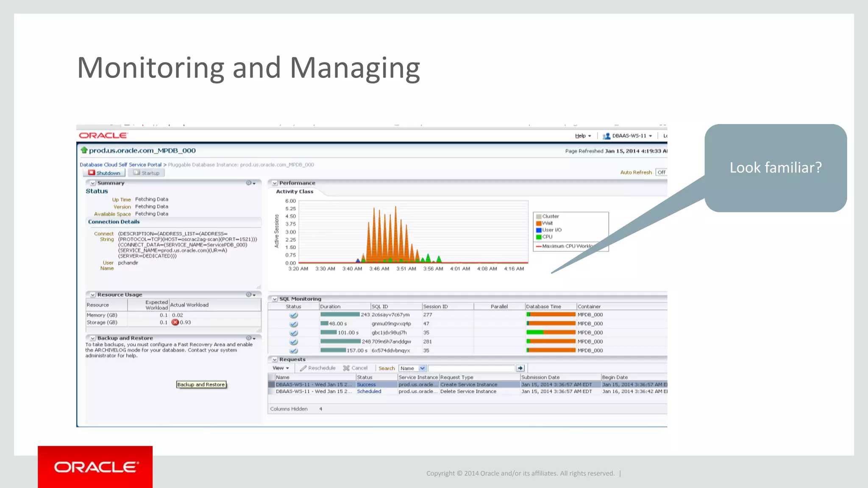Click status checkmark for SQL 6x574ddvbnqyx
868x488 pixels.
coord(293,351)
